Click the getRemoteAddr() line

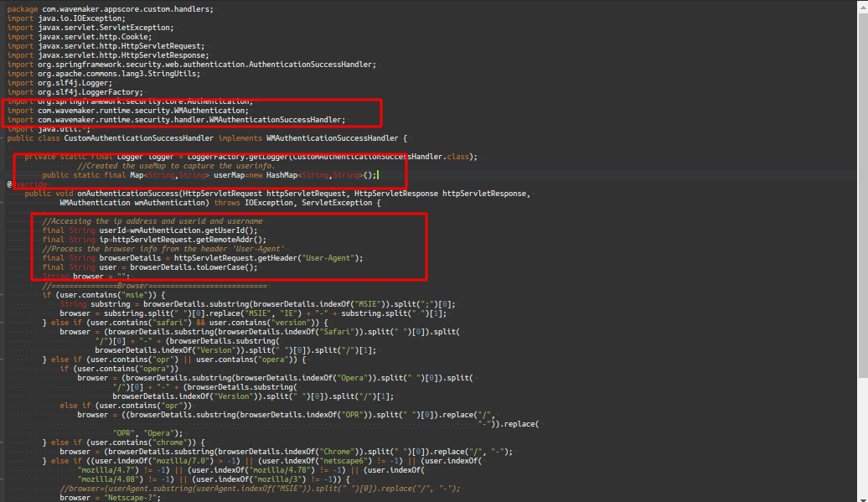176,240
